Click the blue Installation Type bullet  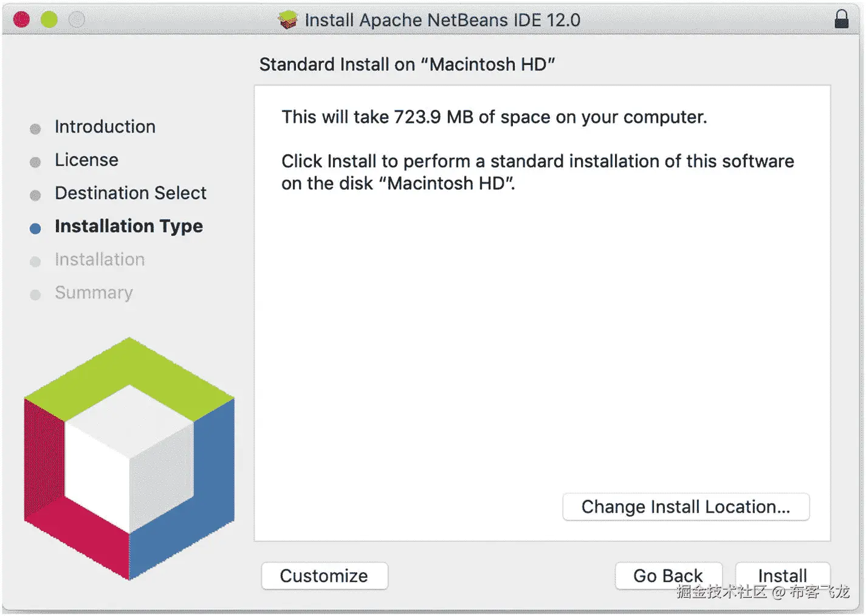pyautogui.click(x=35, y=228)
